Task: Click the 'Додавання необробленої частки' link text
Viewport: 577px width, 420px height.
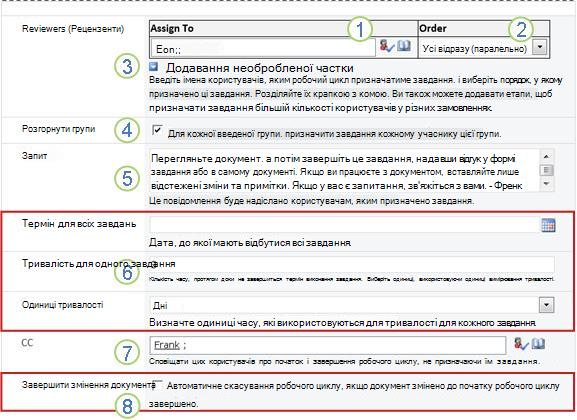Action: click(259, 68)
